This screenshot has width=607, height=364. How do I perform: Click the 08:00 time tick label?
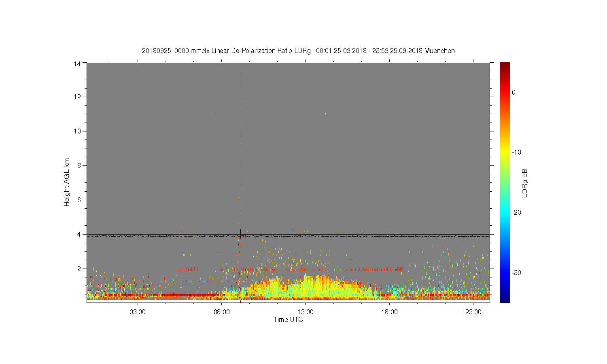pos(222,312)
